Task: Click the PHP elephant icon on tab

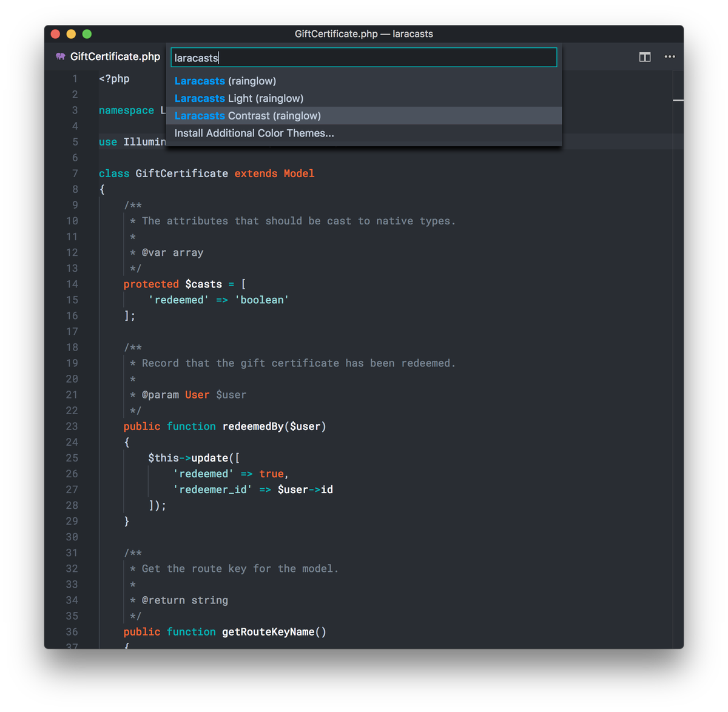Action: click(x=60, y=56)
